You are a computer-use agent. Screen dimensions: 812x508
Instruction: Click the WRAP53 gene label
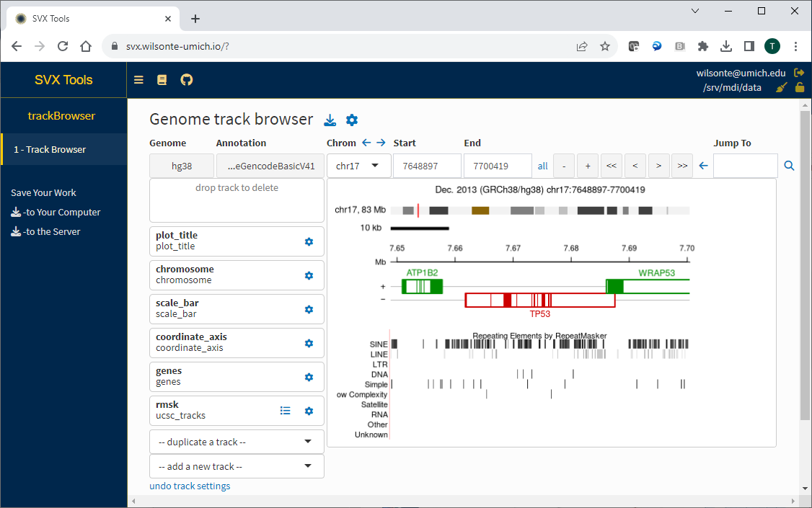(657, 272)
